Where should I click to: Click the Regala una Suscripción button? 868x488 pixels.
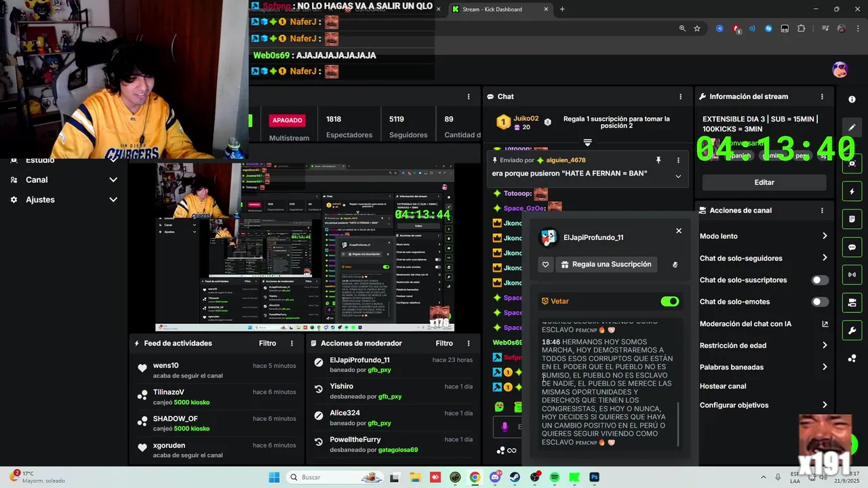606,264
